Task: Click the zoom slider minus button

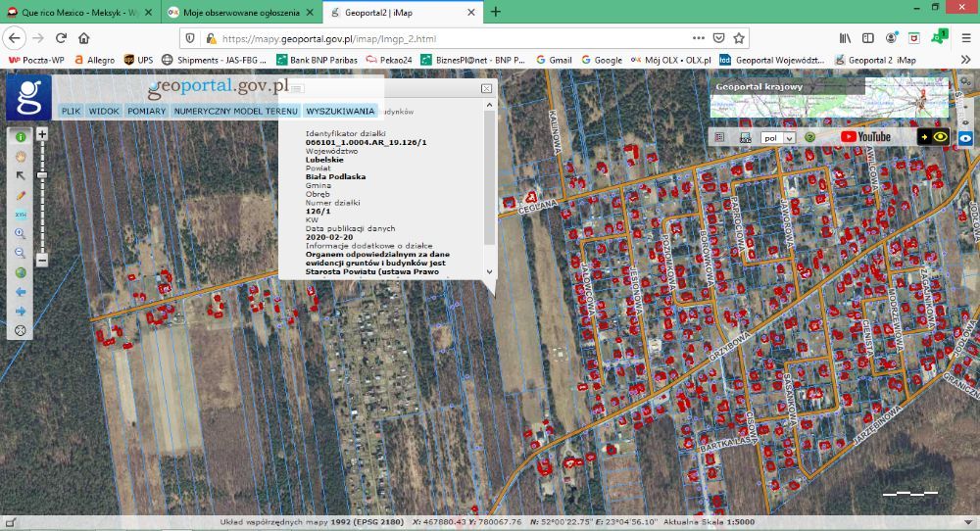Action: 42,260
